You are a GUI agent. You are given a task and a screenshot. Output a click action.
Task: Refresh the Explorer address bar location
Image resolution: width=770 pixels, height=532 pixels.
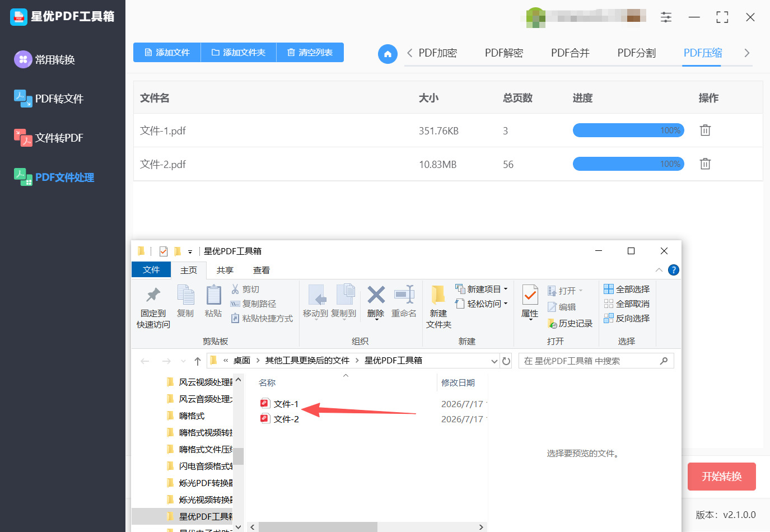click(506, 361)
